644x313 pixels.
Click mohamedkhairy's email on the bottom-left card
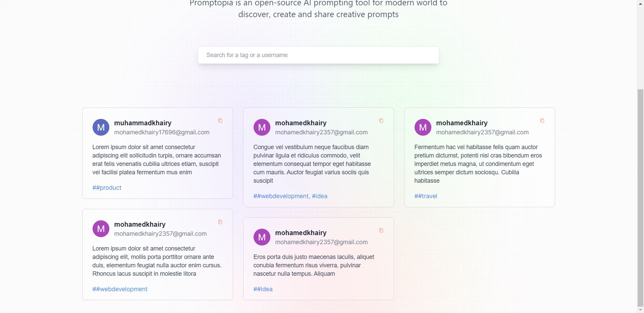pos(160,233)
